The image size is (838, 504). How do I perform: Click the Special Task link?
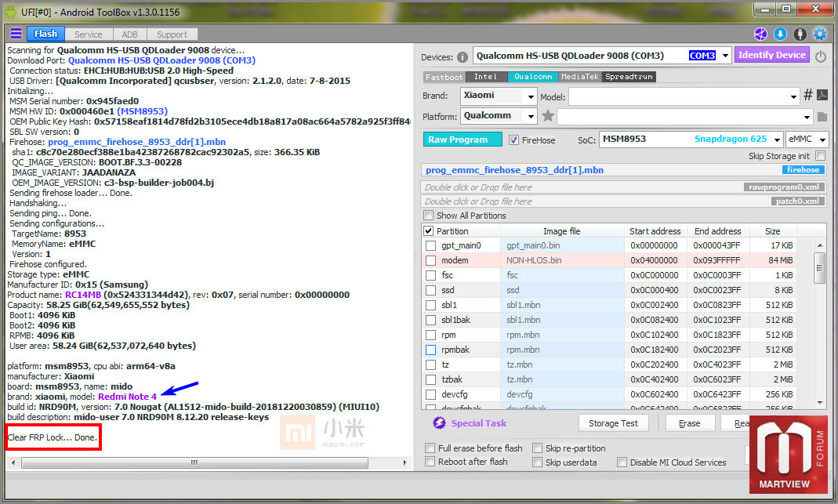(479, 422)
